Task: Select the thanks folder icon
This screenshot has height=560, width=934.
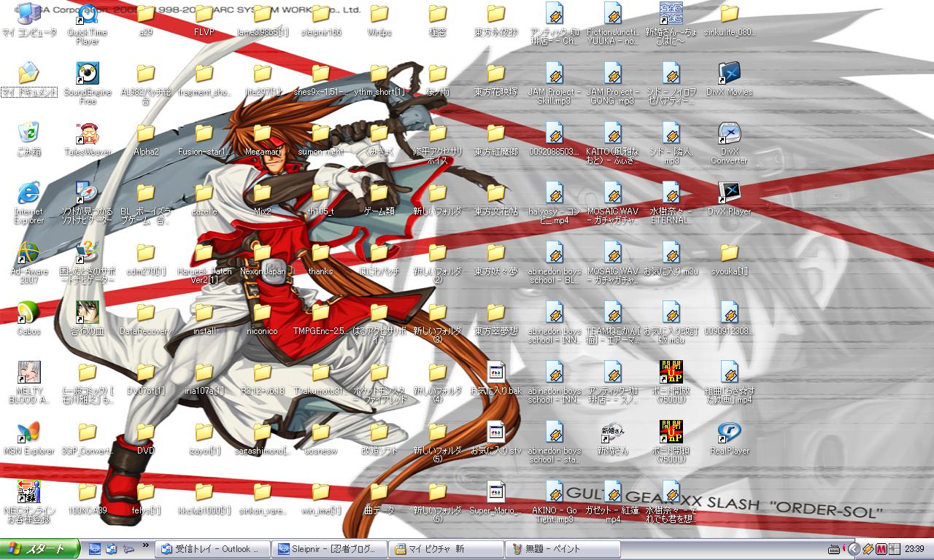Action: tap(321, 260)
